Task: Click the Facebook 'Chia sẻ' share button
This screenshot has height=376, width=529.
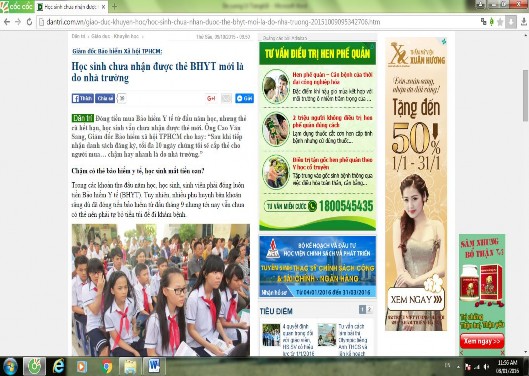Action: [105, 98]
